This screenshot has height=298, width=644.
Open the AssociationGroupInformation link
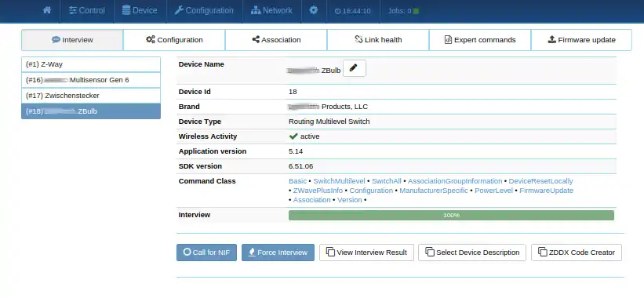pos(455,181)
